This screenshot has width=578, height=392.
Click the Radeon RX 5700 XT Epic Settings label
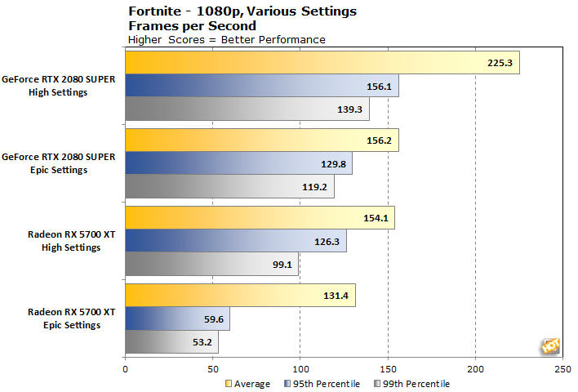click(x=71, y=318)
